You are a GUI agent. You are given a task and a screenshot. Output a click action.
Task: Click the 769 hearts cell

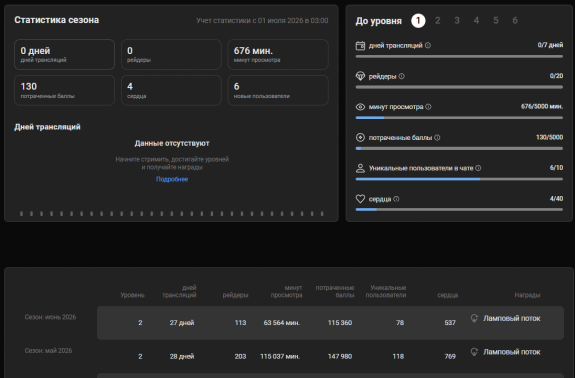coord(450,356)
